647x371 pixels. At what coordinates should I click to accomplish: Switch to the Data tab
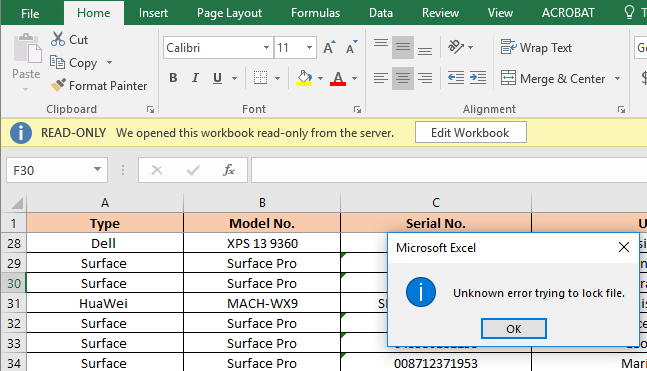click(381, 13)
